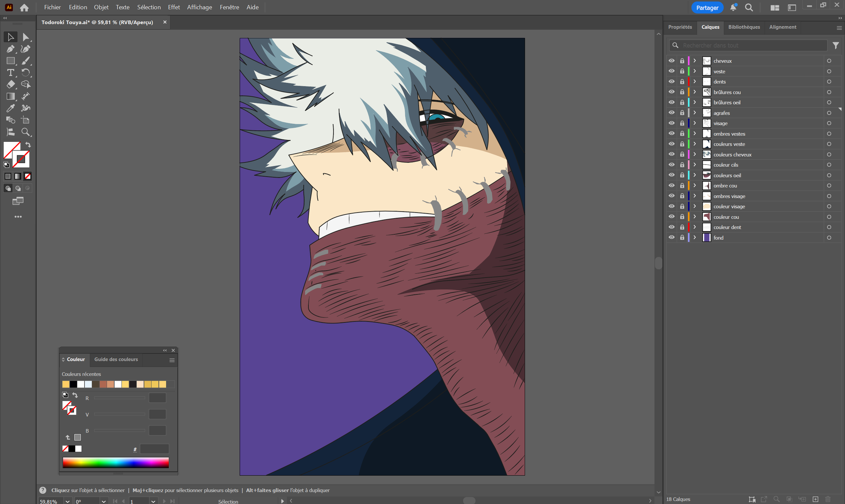Viewport: 845px width, 504px height.
Task: Click the create new layer icon
Action: [x=816, y=499]
